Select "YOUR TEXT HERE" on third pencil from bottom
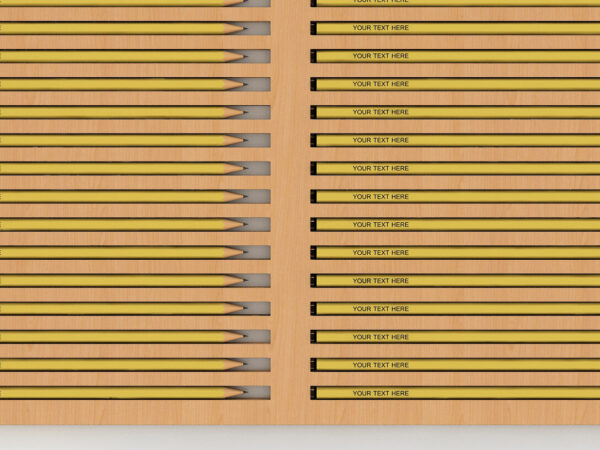This screenshot has height=450, width=600. click(380, 337)
